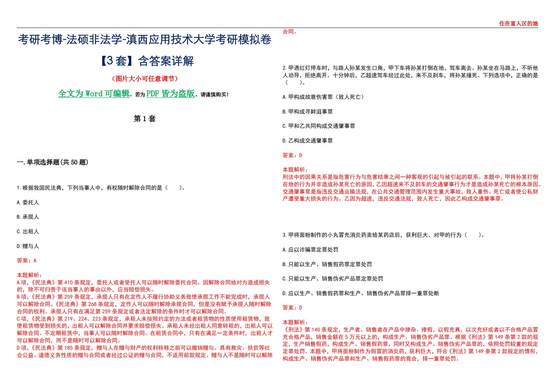Select option B.只能以生产、销售假药罪定罪处罚

click(x=327, y=264)
